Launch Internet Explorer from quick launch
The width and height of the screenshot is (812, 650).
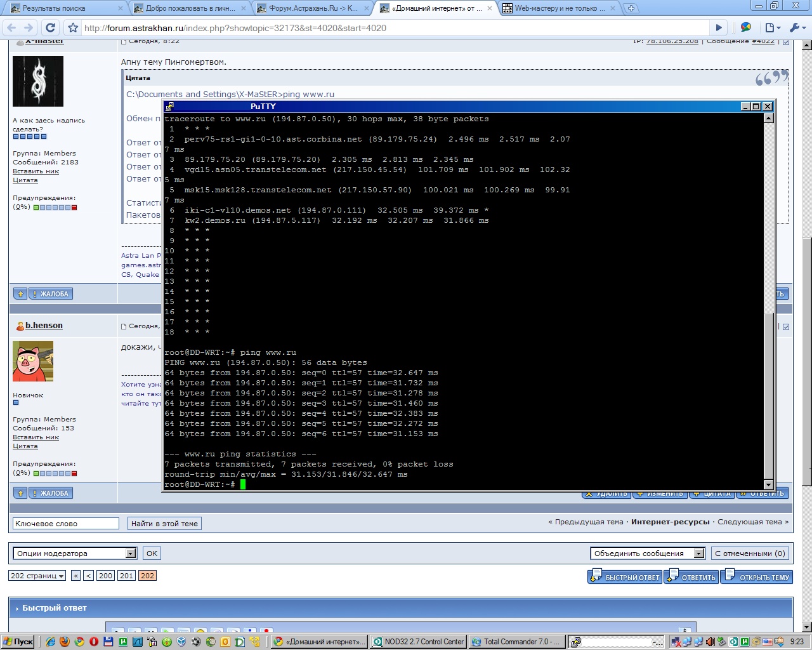[x=50, y=642]
